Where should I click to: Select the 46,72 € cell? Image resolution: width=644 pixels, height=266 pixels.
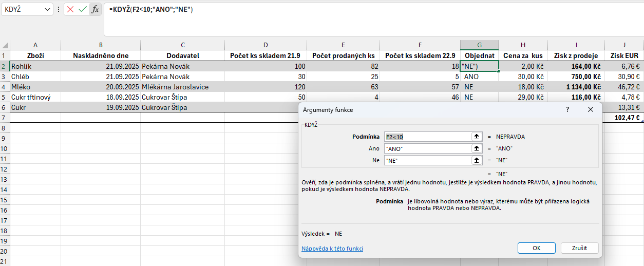pyautogui.click(x=624, y=87)
